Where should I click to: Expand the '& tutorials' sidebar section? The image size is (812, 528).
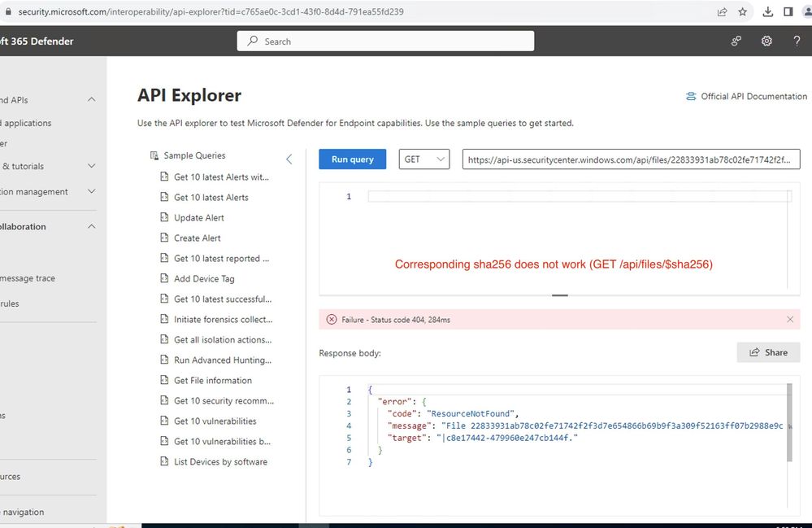tap(92, 166)
